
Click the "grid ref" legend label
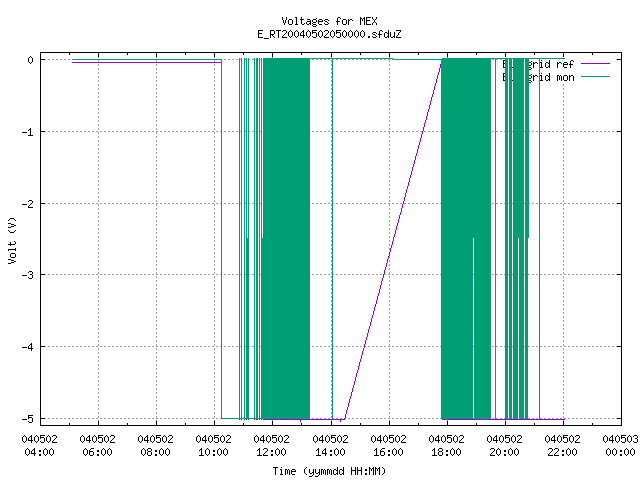click(x=551, y=64)
